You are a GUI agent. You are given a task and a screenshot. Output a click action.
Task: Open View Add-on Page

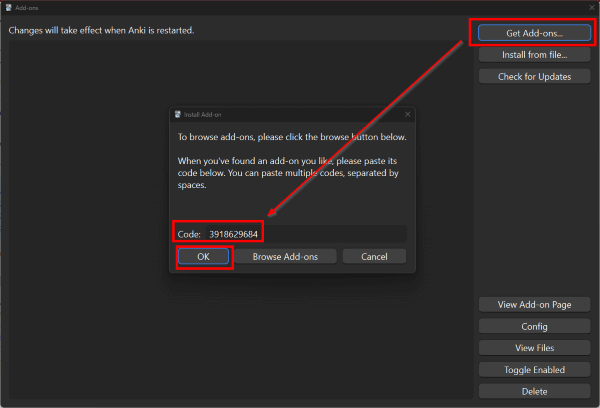pyautogui.click(x=534, y=305)
